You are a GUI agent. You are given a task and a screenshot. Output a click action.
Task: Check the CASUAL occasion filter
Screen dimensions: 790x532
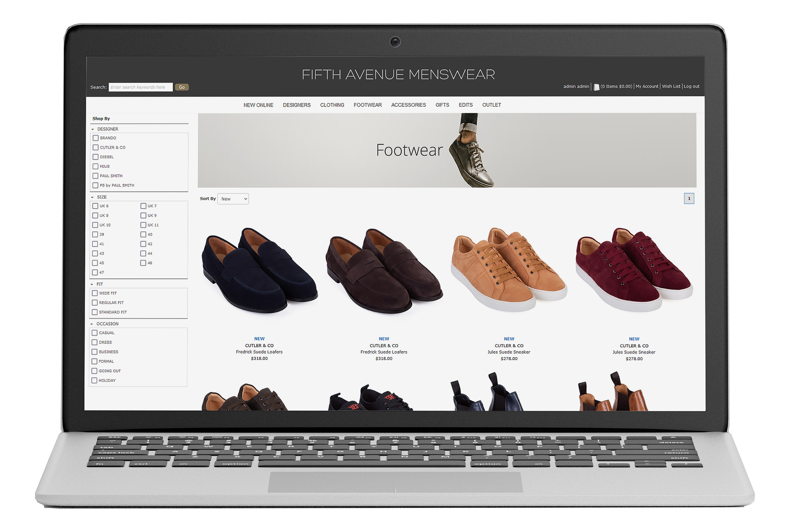coord(95,333)
